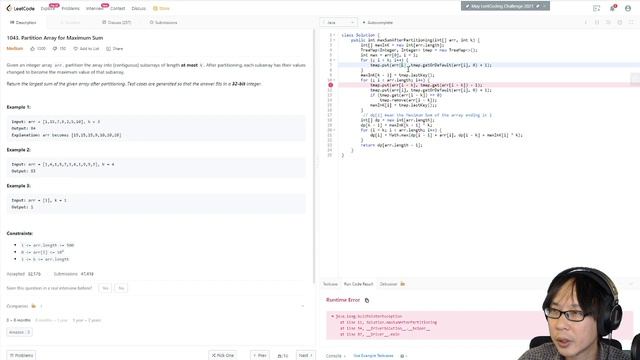
Task: Click into code line with return dp
Action: pyautogui.click(x=391, y=145)
